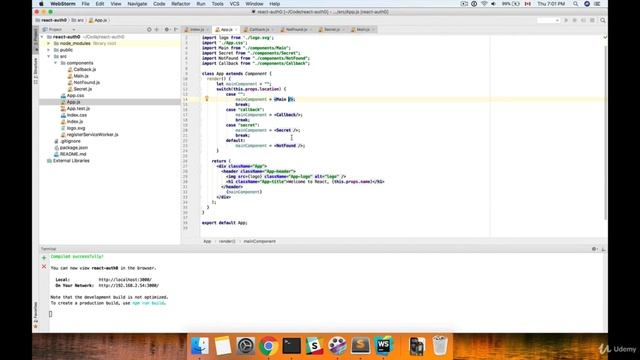Viewport: 640px width, 360px height.
Task: Open the Refactor menu
Action: tap(181, 4)
